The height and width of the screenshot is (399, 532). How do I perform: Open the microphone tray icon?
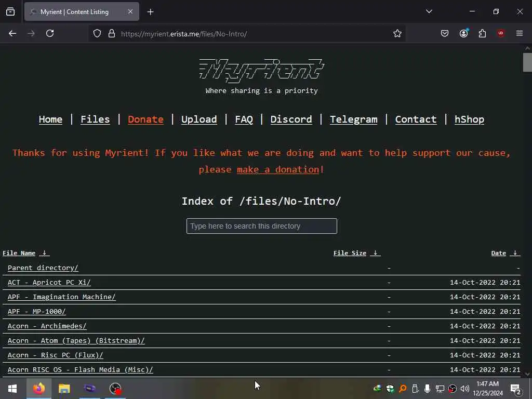click(427, 389)
